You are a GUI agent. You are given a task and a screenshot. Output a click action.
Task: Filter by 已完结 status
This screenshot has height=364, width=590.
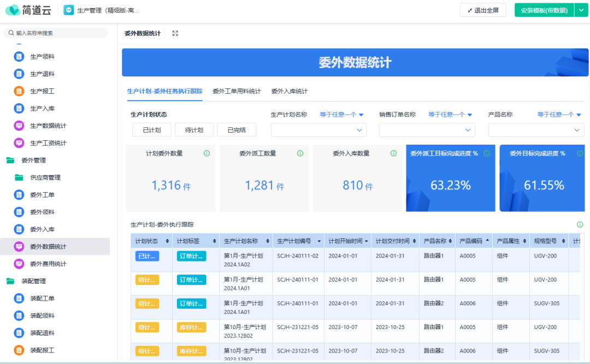pos(237,130)
